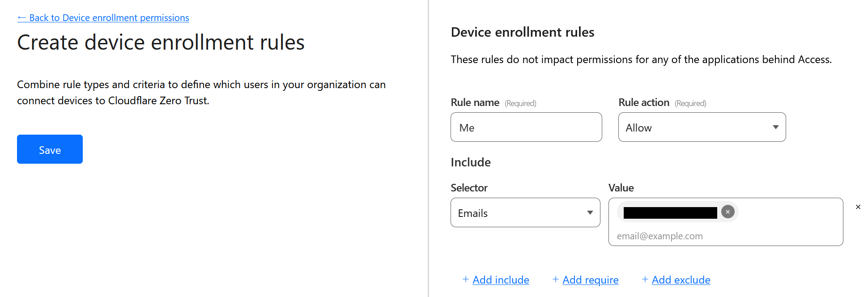Click the back arrow icon
Viewport: 868px width, 297px height.
click(21, 18)
